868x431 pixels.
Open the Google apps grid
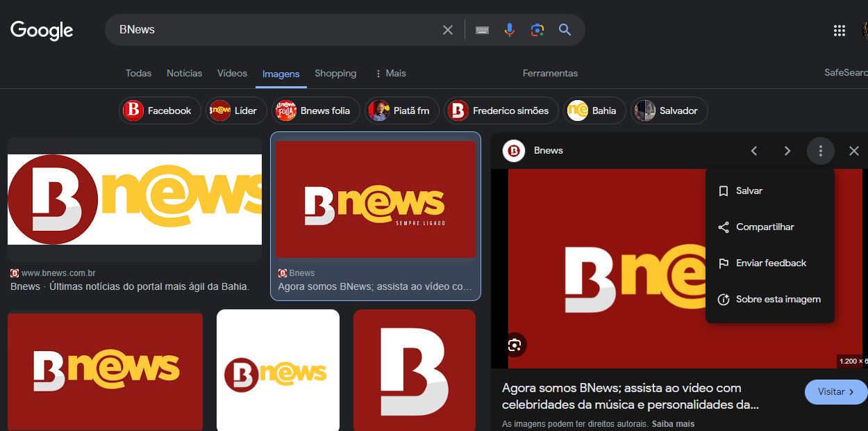click(839, 30)
